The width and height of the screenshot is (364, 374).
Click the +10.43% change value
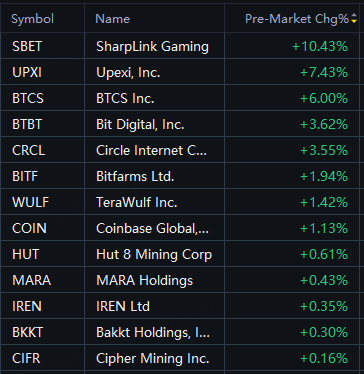click(320, 46)
